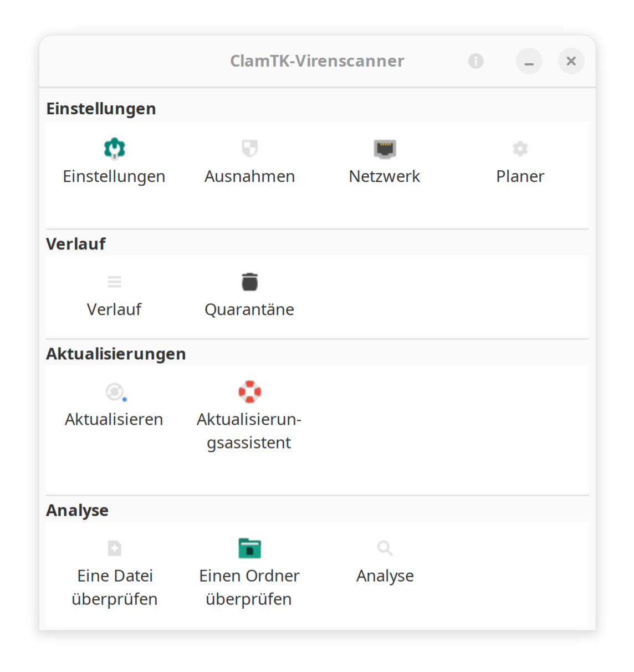Click the Analyse magnifying glass icon
The height and width of the screenshot is (672, 634).
coord(385,548)
